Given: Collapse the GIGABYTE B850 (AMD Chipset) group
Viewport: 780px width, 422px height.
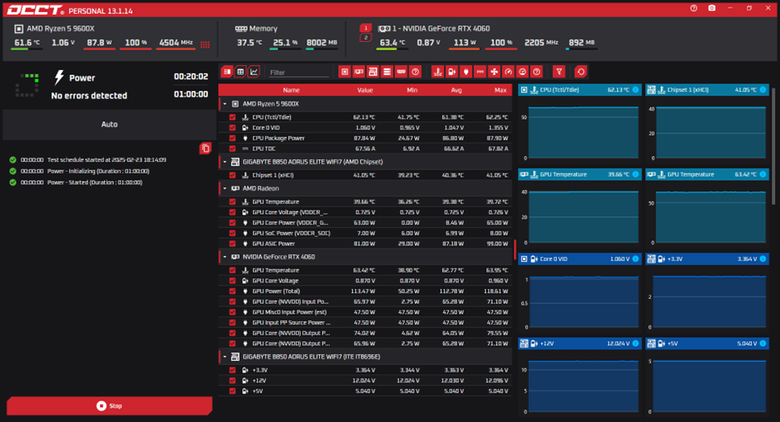Looking at the screenshot, I should [225, 162].
